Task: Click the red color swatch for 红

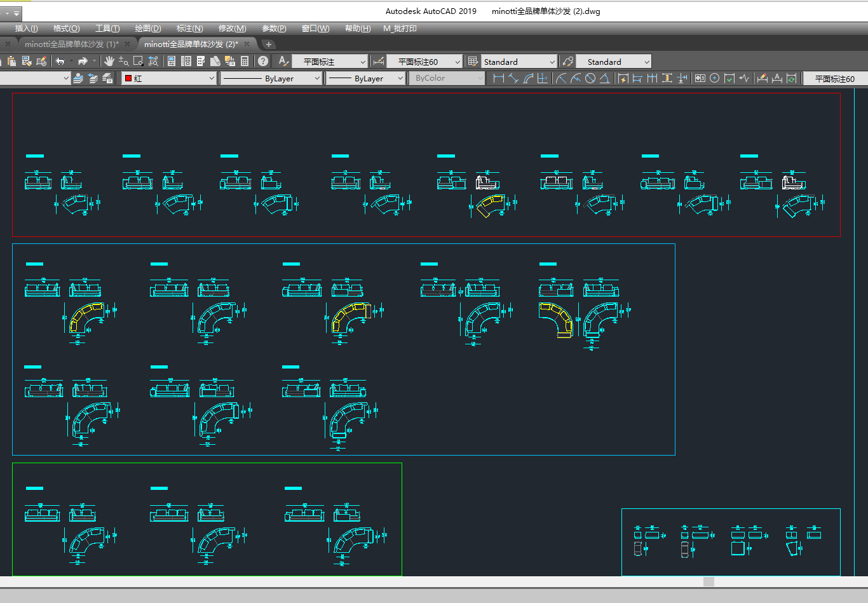Action: (x=128, y=78)
